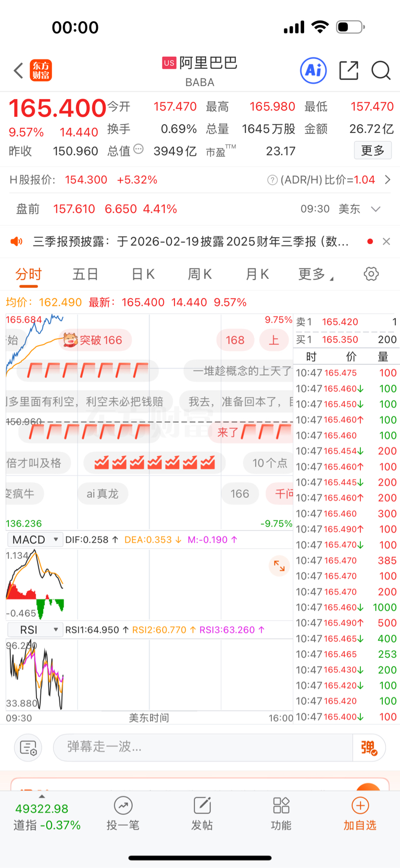This screenshot has height=868, width=400.
Task: Tap the RSI1:64.950 readout
Action: (x=96, y=630)
